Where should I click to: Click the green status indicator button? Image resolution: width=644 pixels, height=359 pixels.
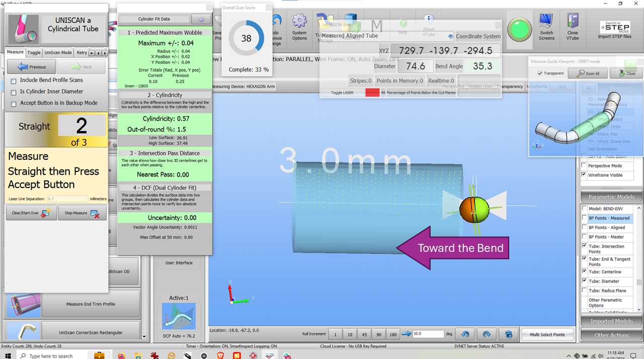click(519, 29)
